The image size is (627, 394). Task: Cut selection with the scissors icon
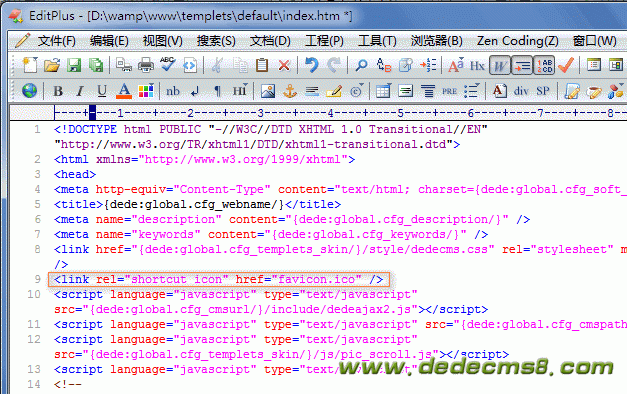click(216, 65)
